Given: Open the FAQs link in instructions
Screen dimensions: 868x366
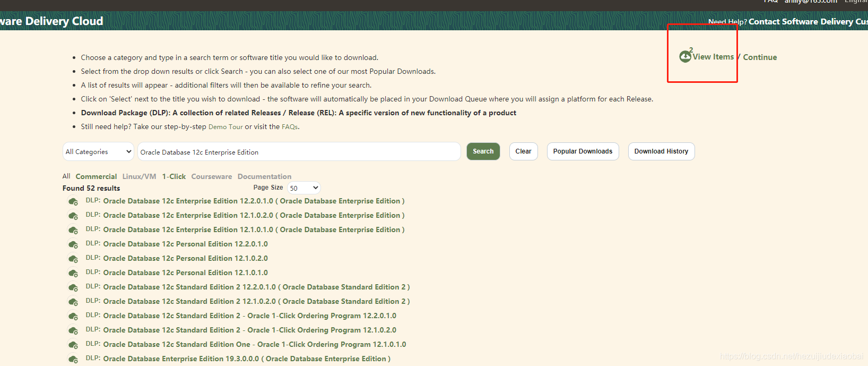Looking at the screenshot, I should [x=290, y=127].
